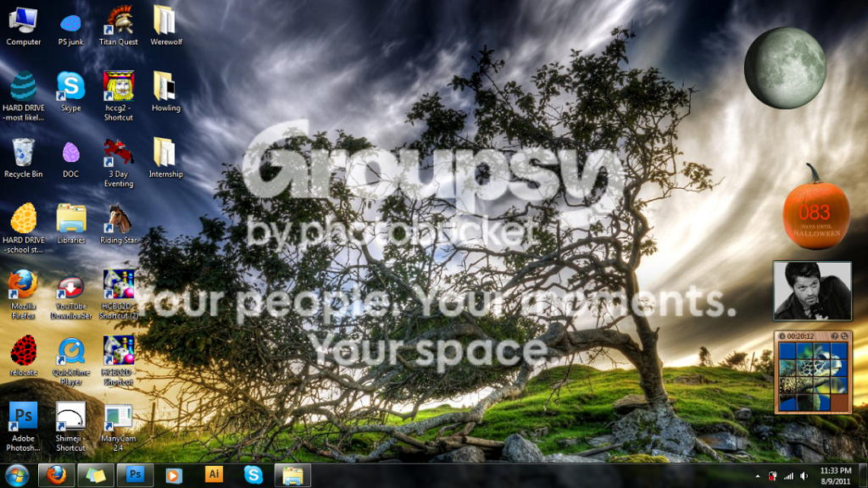
Task: Launch Windows Media Player from the taskbar
Action: pyautogui.click(x=174, y=475)
